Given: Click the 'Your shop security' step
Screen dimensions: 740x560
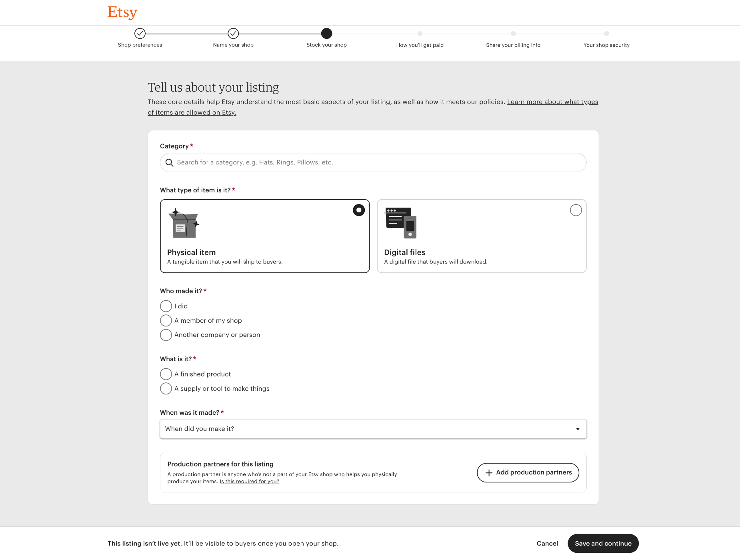Looking at the screenshot, I should [606, 45].
